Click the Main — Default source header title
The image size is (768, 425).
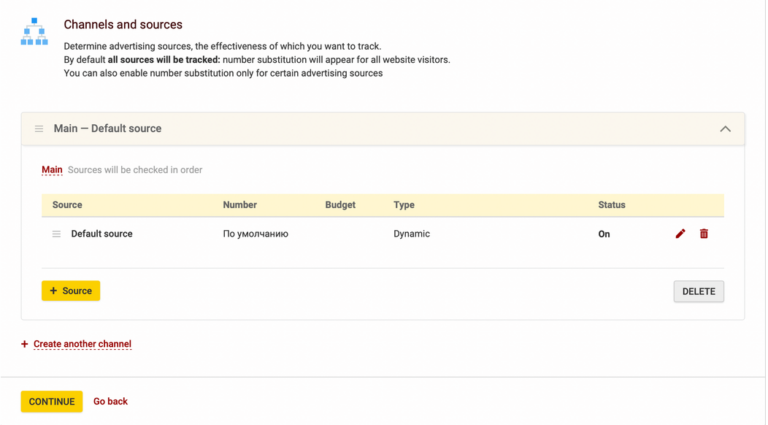[x=107, y=129]
